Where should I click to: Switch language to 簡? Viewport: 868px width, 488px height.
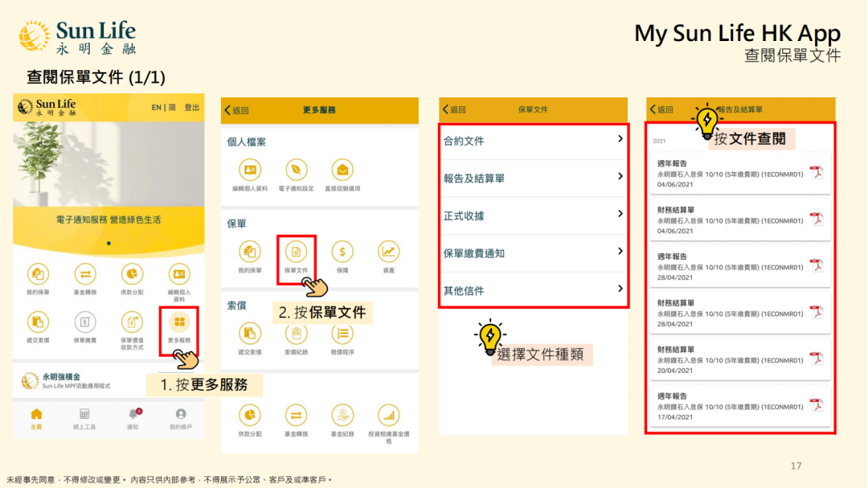click(172, 108)
